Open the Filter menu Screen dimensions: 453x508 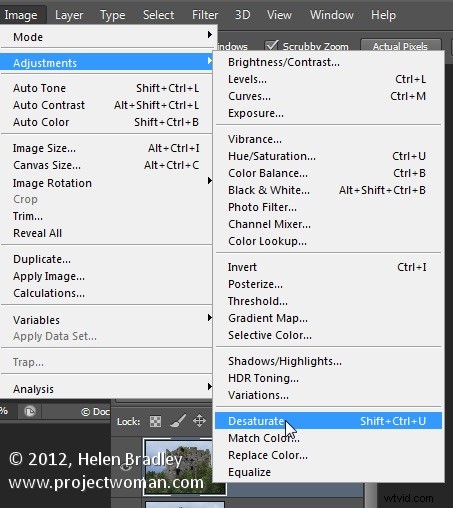tap(205, 15)
